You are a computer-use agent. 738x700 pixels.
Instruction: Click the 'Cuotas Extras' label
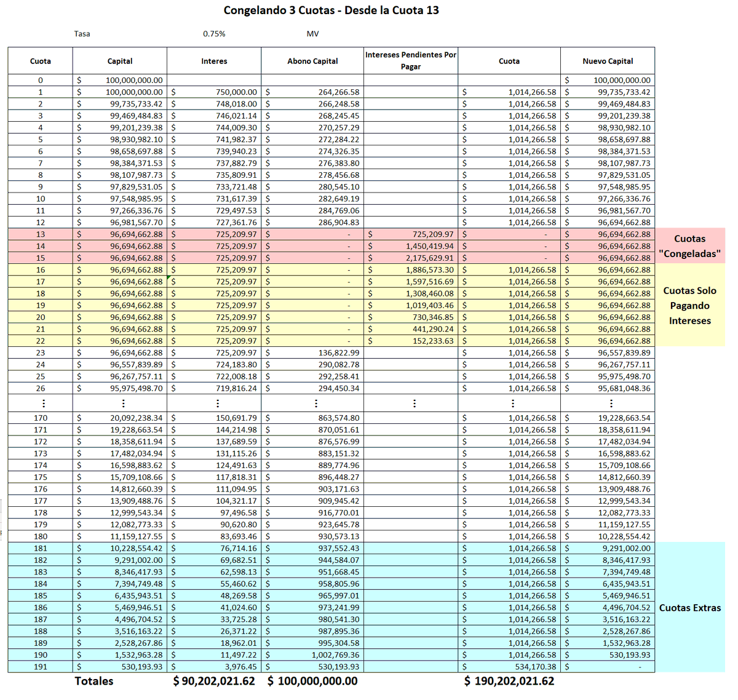pyautogui.click(x=690, y=608)
